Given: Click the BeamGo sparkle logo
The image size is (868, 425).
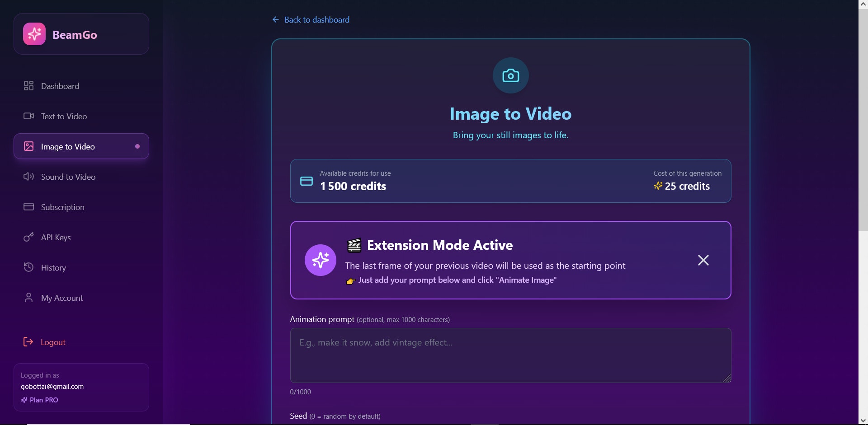Looking at the screenshot, I should tap(34, 33).
